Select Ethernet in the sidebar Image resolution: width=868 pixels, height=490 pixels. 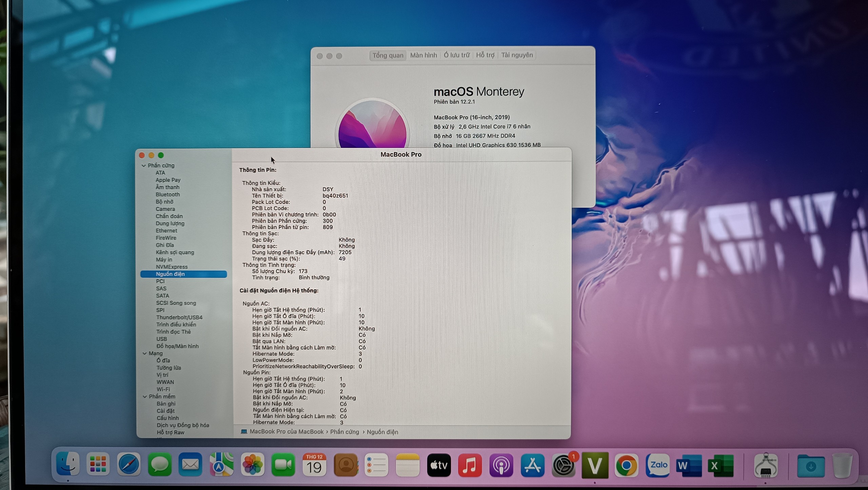tap(166, 231)
